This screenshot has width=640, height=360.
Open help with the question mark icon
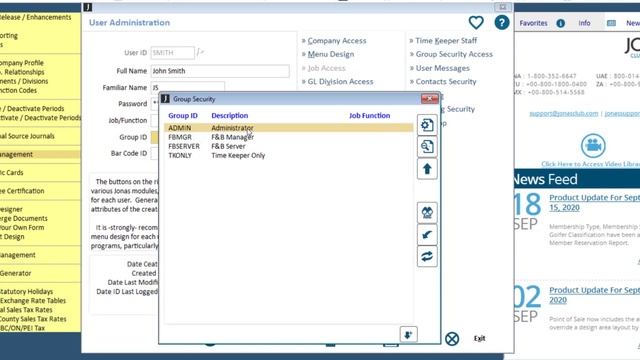pos(502,22)
